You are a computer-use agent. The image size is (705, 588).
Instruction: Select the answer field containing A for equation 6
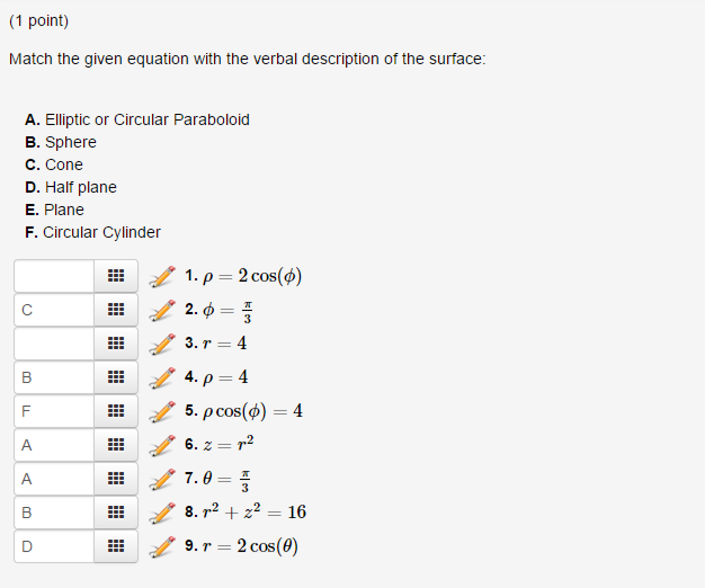click(53, 444)
